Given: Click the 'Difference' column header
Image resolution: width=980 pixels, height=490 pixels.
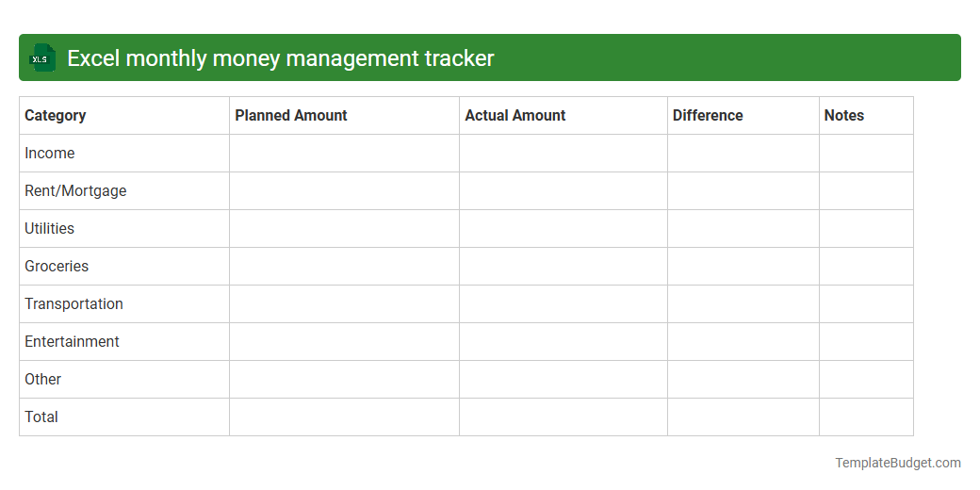Looking at the screenshot, I should click(743, 116).
